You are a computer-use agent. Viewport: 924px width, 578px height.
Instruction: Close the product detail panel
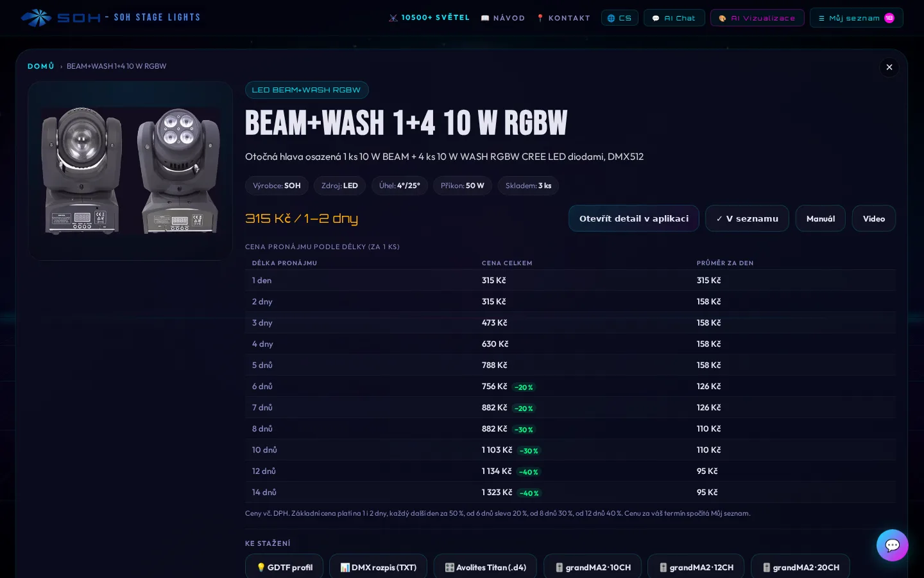point(889,67)
